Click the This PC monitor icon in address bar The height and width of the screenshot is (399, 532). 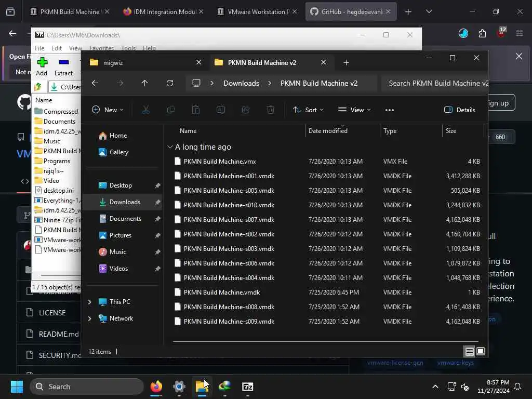[x=196, y=83]
